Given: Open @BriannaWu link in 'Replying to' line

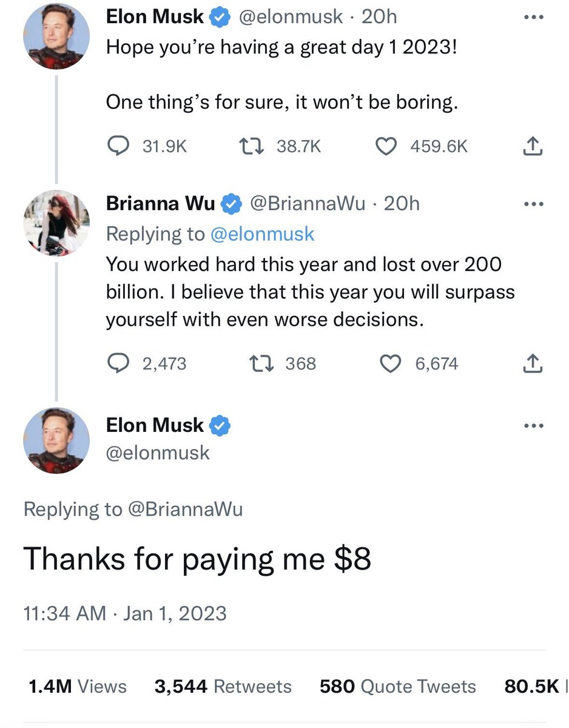Looking at the screenshot, I should click(184, 509).
